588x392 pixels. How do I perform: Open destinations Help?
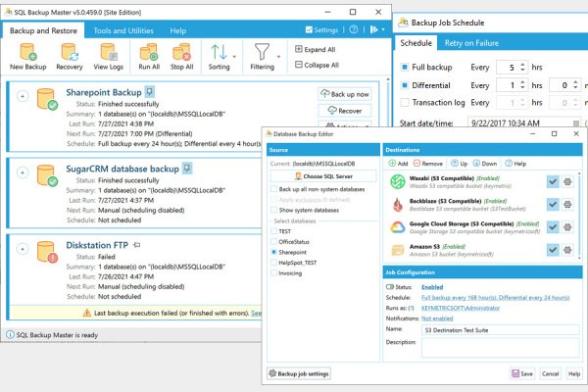point(515,164)
